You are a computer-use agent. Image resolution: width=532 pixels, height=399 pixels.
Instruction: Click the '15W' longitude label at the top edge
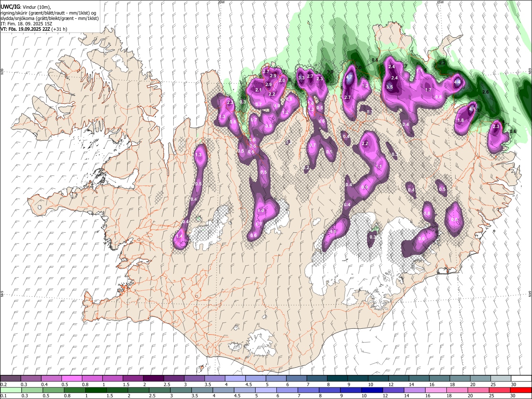coord(440,2)
